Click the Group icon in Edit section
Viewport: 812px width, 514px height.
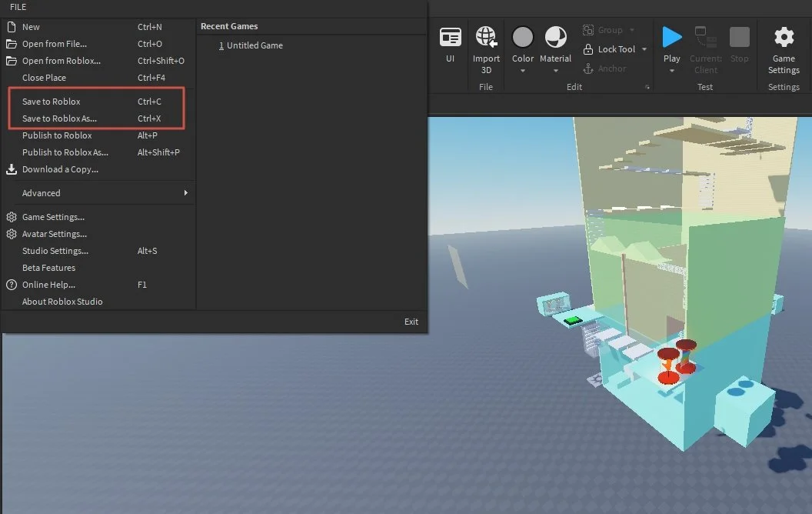[x=587, y=30]
